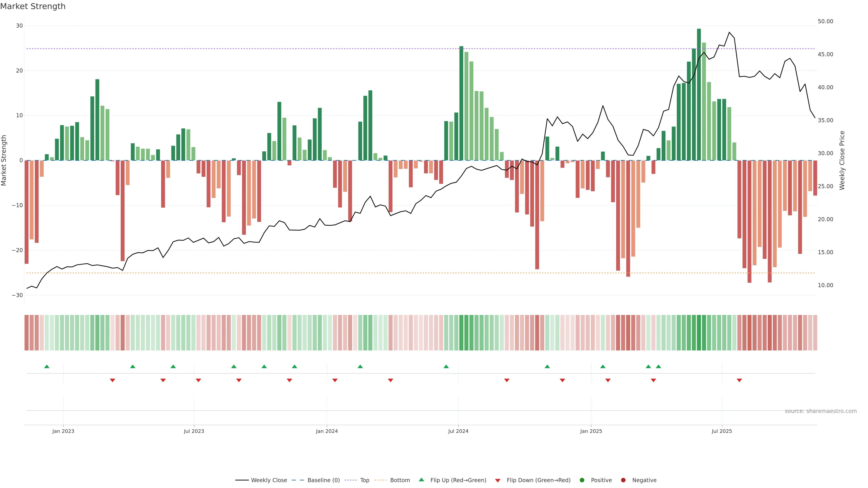Click the rightmost red flip-down triangle marker
The width and height of the screenshot is (868, 488).
pos(739,380)
